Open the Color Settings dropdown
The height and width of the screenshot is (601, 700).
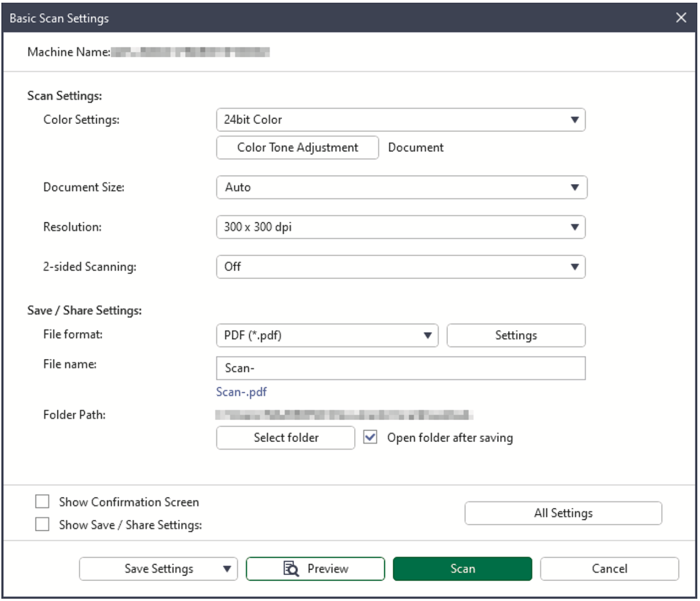coord(400,120)
